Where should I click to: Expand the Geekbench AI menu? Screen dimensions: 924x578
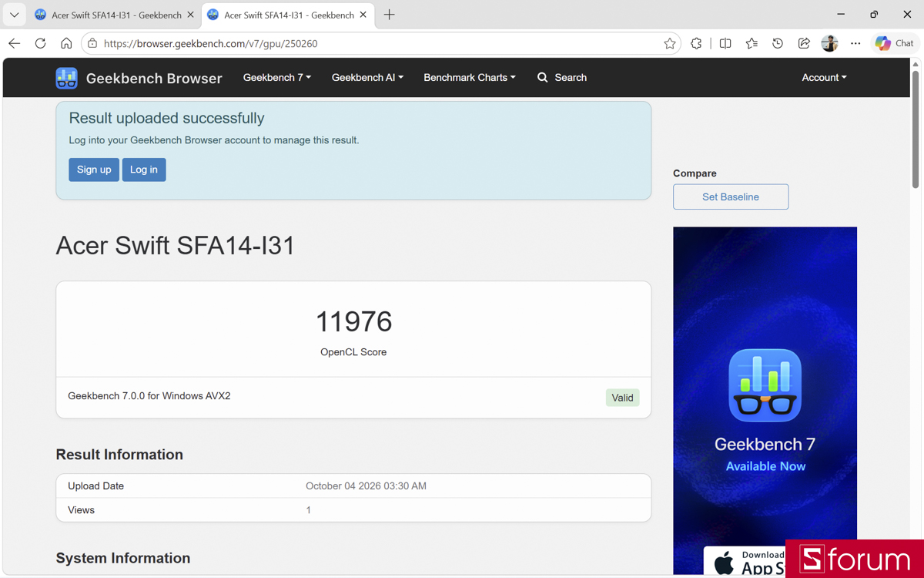coord(367,77)
